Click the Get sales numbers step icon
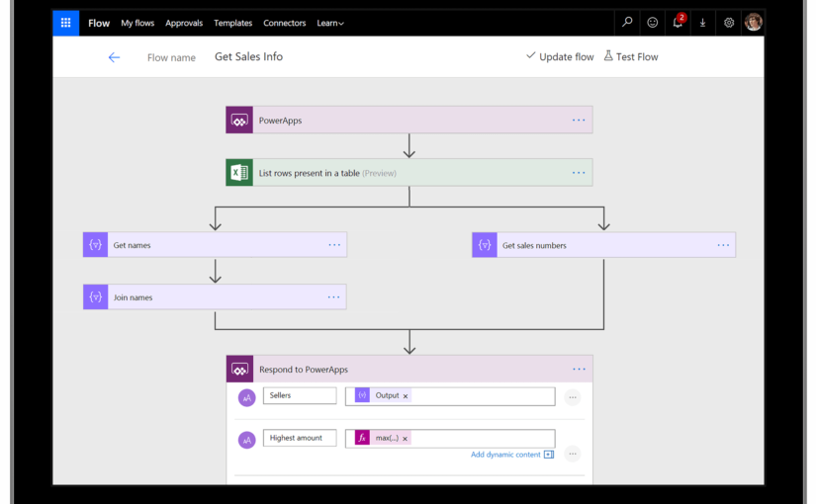Image resolution: width=816 pixels, height=504 pixels. coord(485,245)
